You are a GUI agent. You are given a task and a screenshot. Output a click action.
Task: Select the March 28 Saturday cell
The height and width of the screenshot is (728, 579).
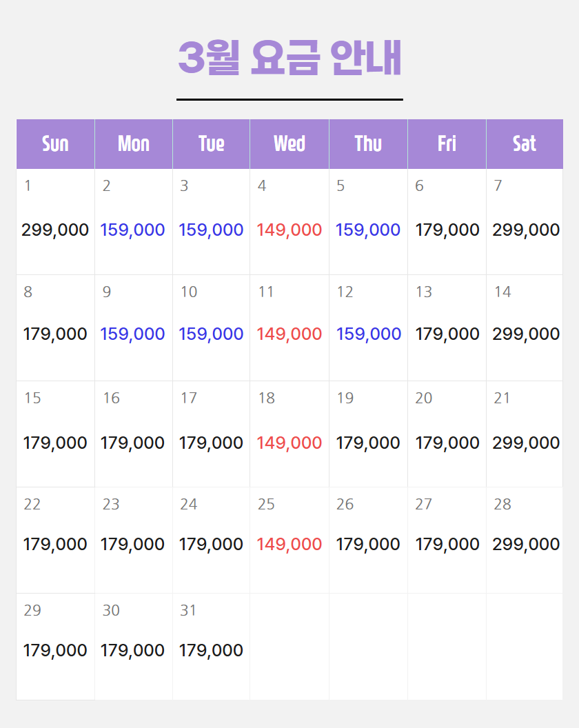[525, 540]
